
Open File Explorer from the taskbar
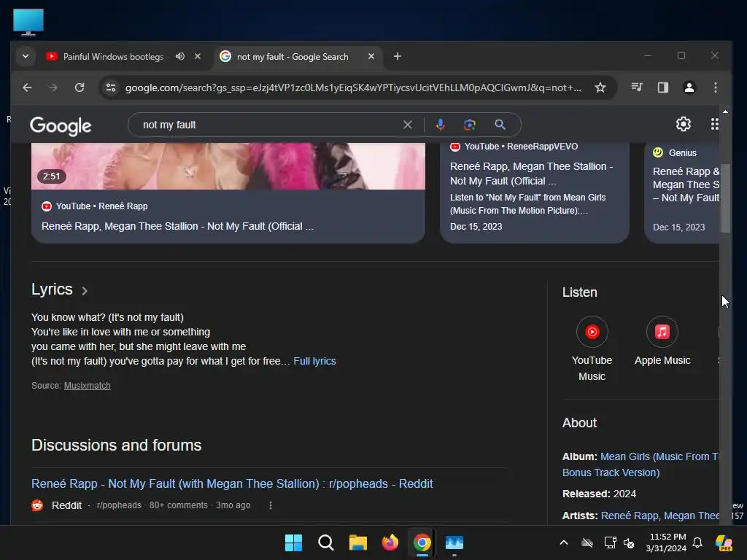(x=357, y=542)
